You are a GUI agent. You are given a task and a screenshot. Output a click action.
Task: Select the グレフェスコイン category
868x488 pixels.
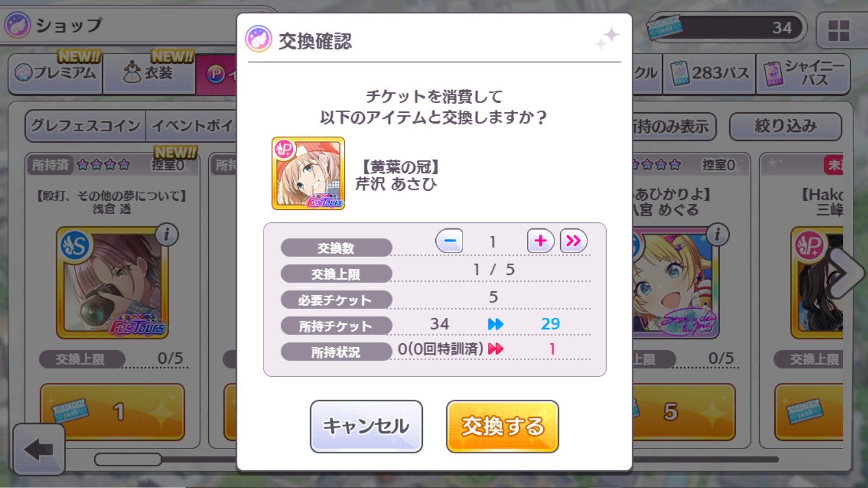86,126
